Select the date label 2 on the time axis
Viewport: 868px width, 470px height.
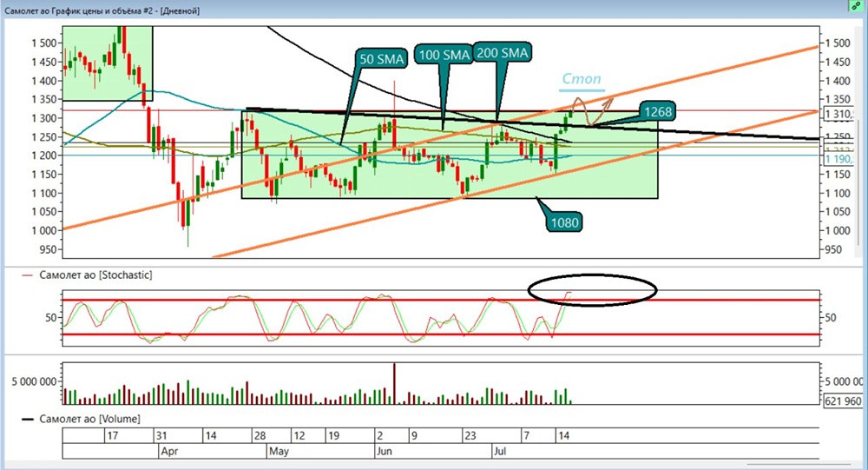pyautogui.click(x=380, y=435)
